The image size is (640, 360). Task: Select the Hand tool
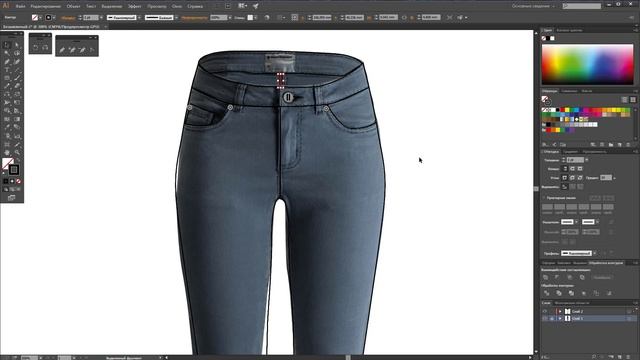[7, 153]
